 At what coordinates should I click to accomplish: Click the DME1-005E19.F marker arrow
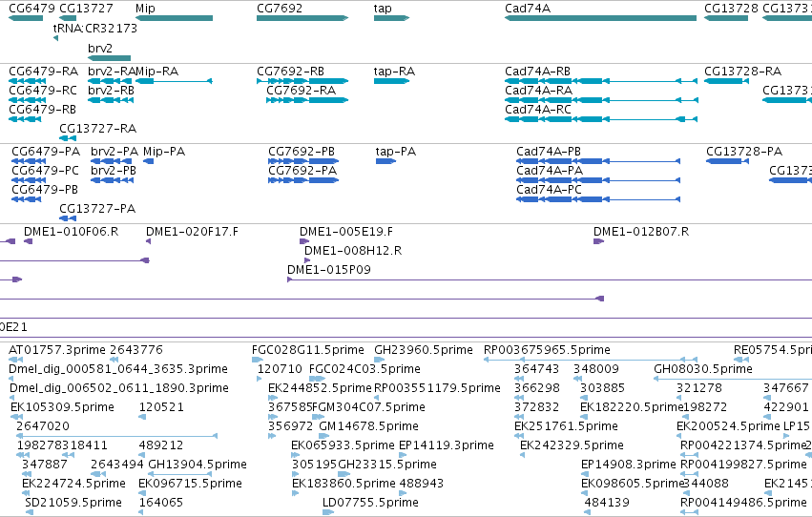tap(304, 241)
